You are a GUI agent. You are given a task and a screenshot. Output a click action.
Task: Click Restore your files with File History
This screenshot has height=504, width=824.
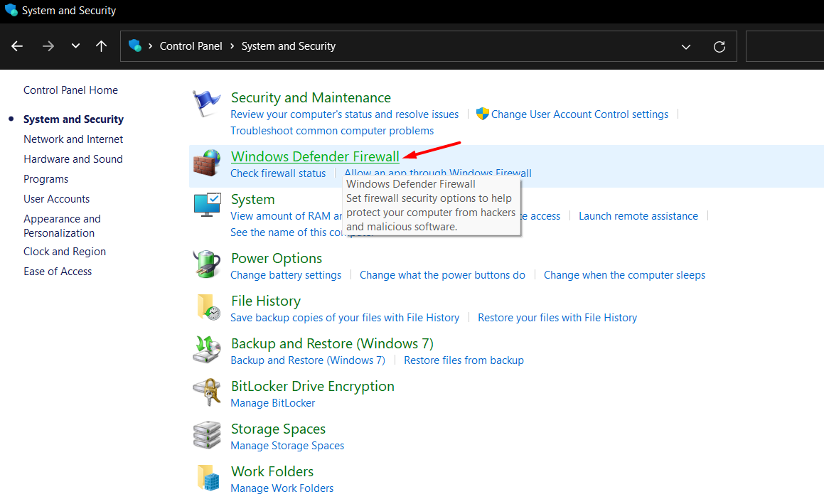click(x=557, y=318)
